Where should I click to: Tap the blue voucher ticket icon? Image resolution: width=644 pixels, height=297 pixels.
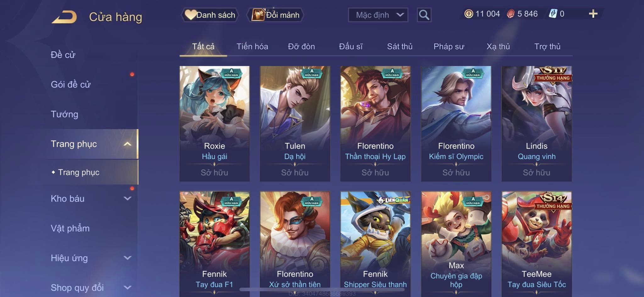(x=553, y=14)
